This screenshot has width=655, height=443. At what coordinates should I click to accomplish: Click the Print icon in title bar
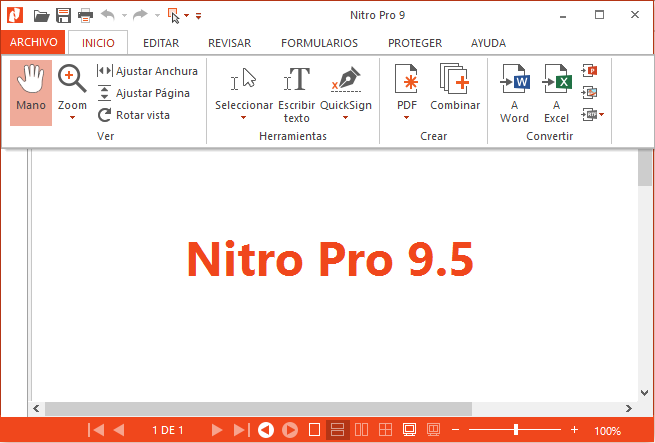86,16
